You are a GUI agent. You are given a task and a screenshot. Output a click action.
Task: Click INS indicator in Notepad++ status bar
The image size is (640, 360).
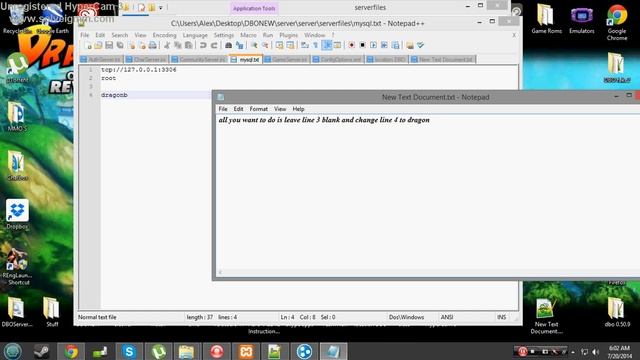pyautogui.click(x=501, y=317)
